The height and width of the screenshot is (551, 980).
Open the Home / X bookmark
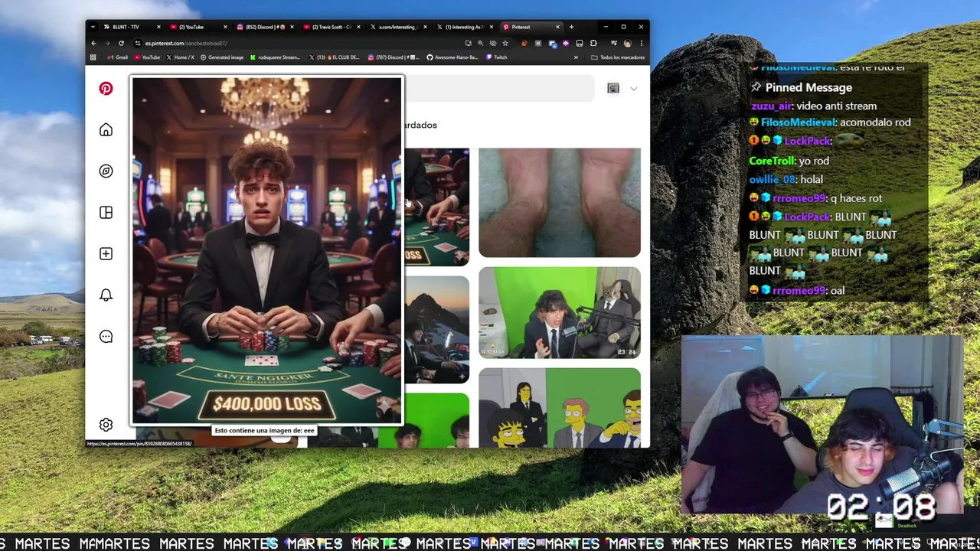tap(180, 57)
